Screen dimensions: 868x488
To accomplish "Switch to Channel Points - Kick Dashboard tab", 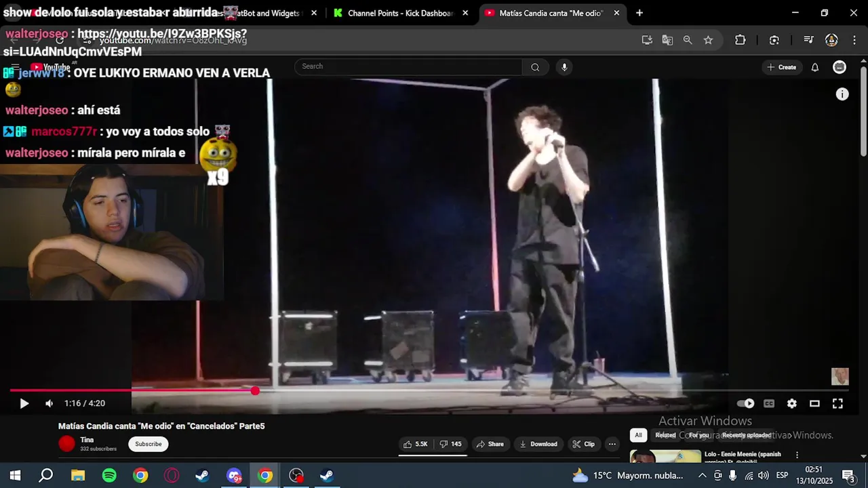I will pos(400,13).
